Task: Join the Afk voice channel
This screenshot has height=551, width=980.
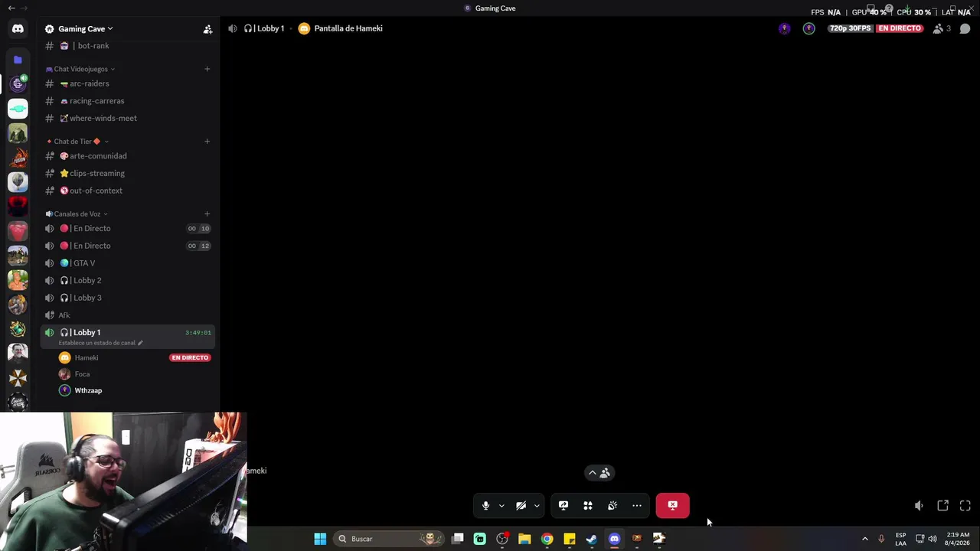Action: (x=128, y=315)
